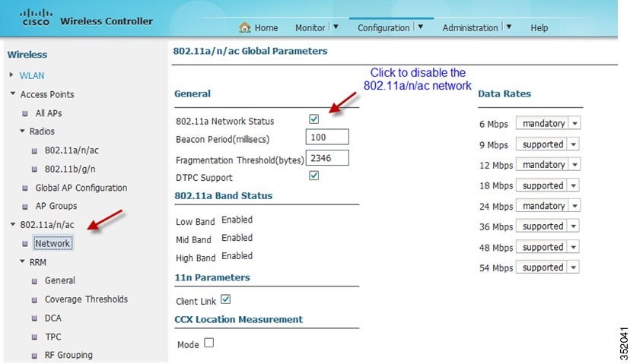The height and width of the screenshot is (364, 630).
Task: Open DCA settings
Action: (x=53, y=318)
